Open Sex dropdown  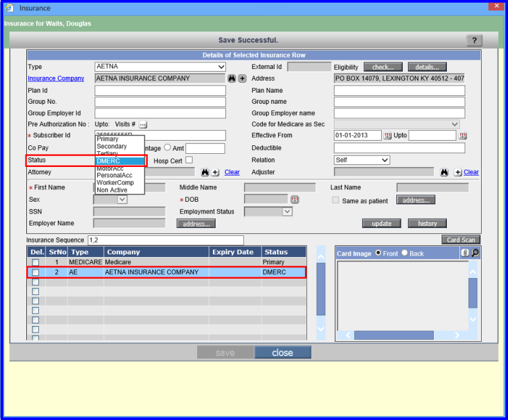click(x=110, y=200)
